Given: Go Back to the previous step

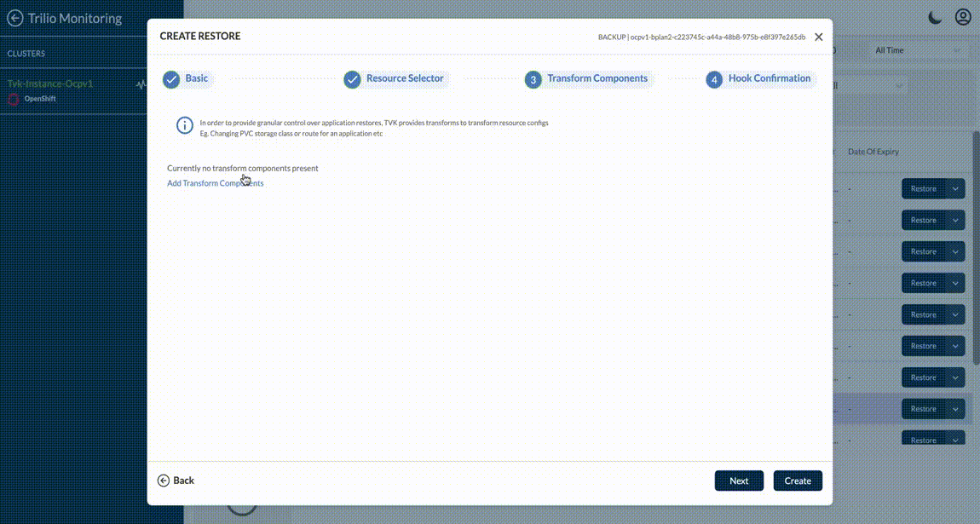Looking at the screenshot, I should [176, 481].
